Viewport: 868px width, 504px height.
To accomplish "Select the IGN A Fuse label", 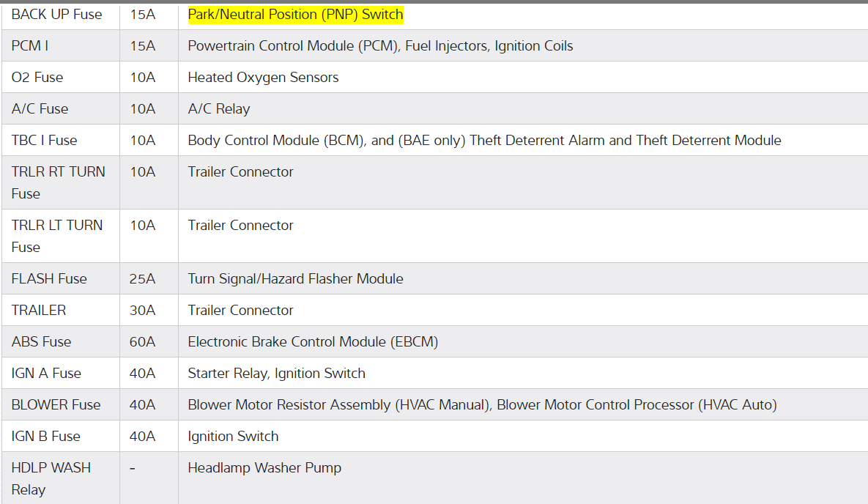I will pos(46,374).
